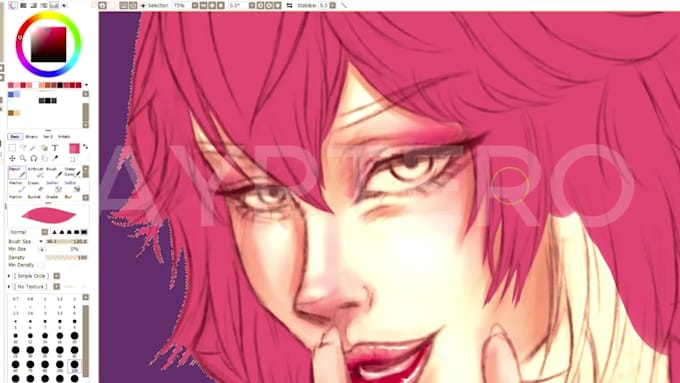
Task: Open the Brush Size multiplier dropdown
Action: coord(41,242)
